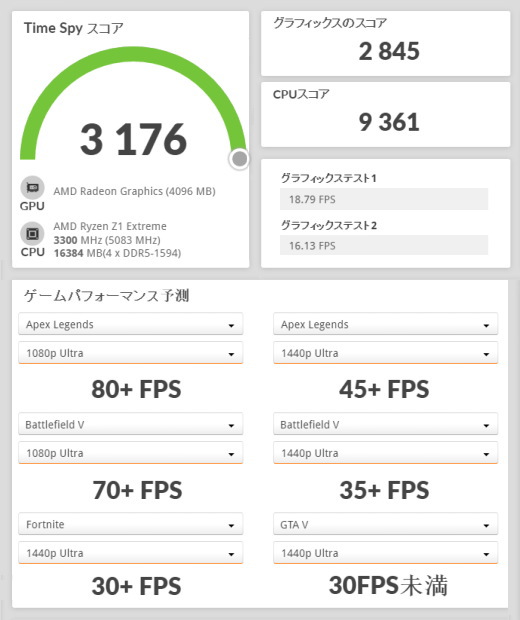Open the right Battlefield V game dropdown

(386, 424)
